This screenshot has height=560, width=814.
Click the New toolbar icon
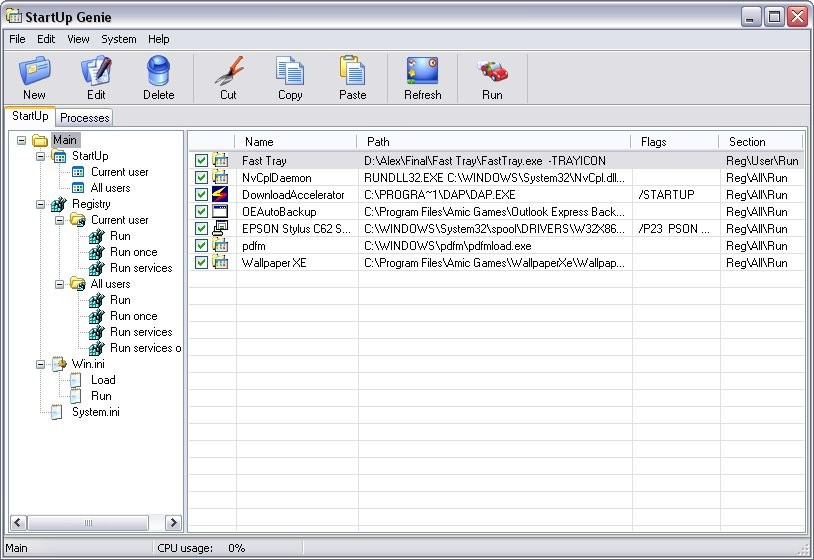34,71
